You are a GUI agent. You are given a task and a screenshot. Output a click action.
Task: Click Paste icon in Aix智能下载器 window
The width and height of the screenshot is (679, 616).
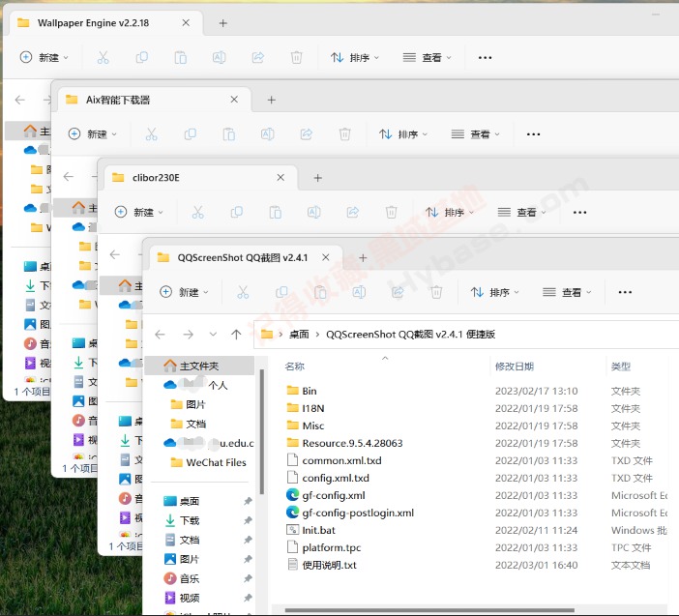pyautogui.click(x=228, y=134)
